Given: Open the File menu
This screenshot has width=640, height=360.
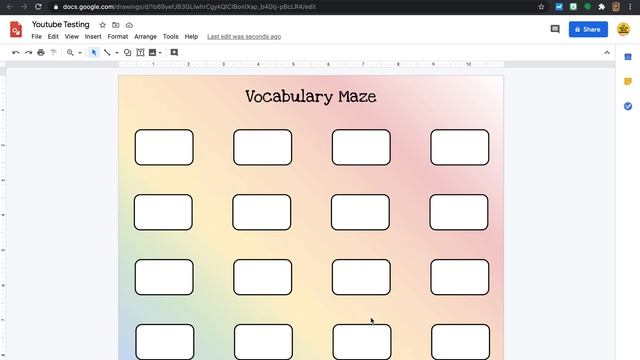Looking at the screenshot, I should 36,37.
